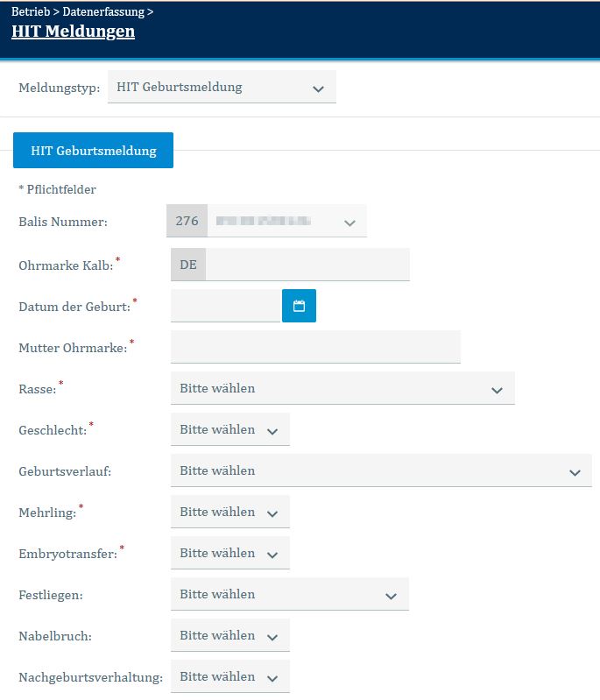
Task: Open the Rasse dropdown
Action: (x=342, y=388)
